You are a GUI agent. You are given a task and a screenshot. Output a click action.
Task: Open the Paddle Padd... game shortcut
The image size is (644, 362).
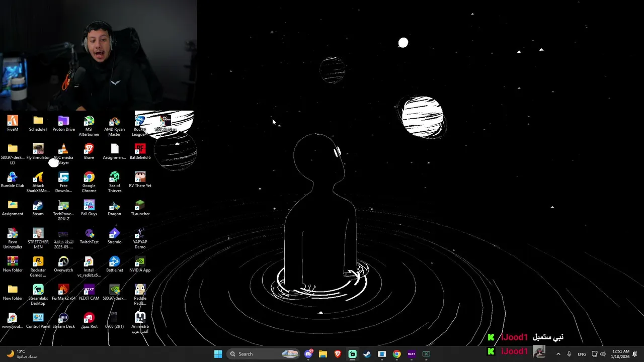point(140,295)
